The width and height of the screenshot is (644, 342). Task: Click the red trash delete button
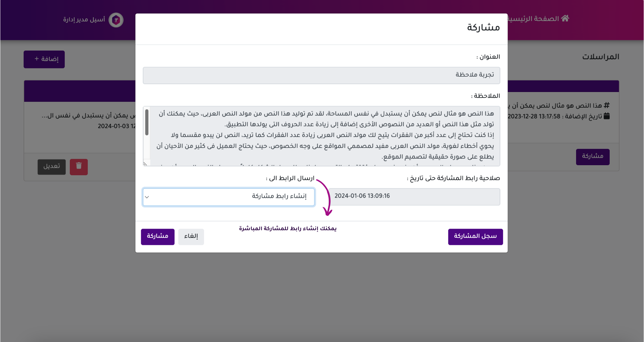79,166
